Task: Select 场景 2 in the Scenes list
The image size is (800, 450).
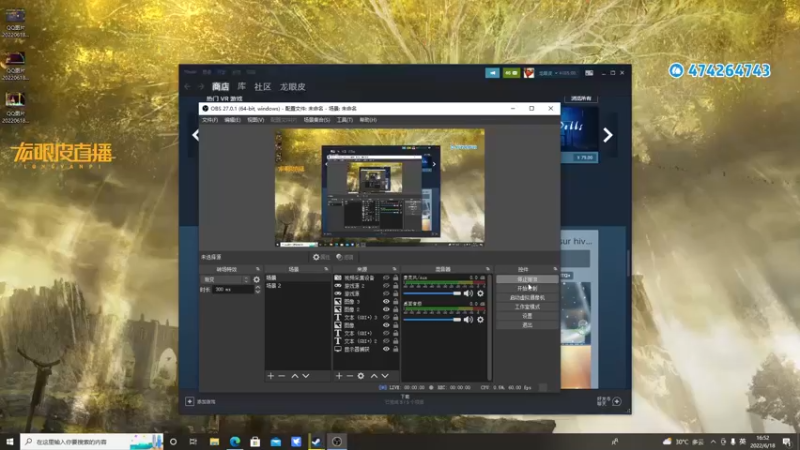Action: (x=297, y=286)
